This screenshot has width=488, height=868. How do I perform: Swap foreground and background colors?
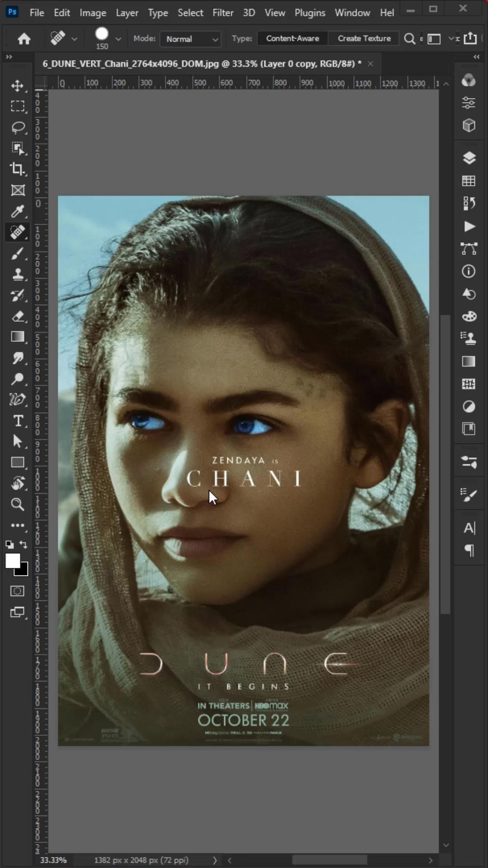[23, 544]
